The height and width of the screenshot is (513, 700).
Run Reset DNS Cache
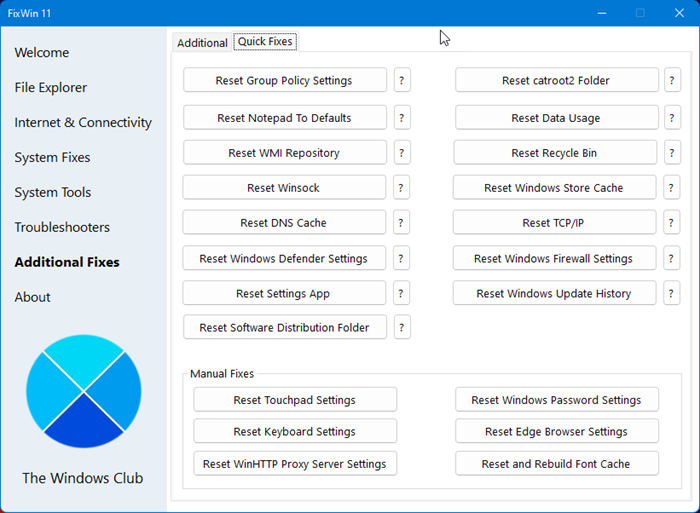coord(284,222)
